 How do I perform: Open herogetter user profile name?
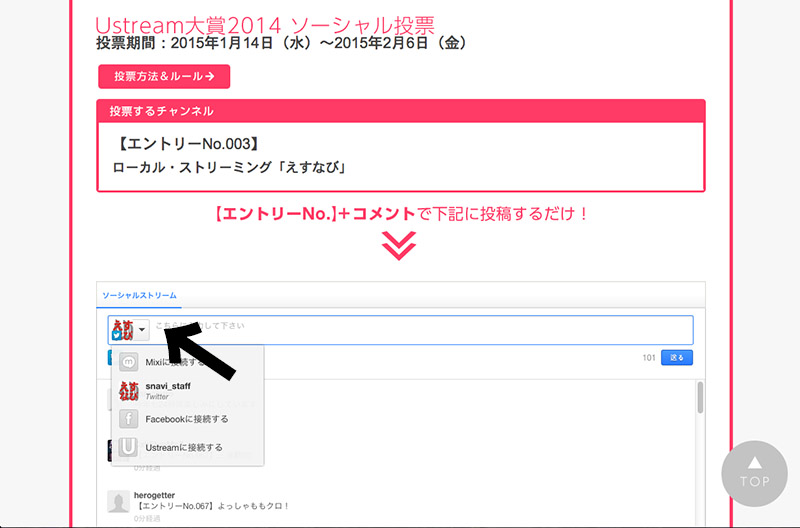tap(154, 495)
